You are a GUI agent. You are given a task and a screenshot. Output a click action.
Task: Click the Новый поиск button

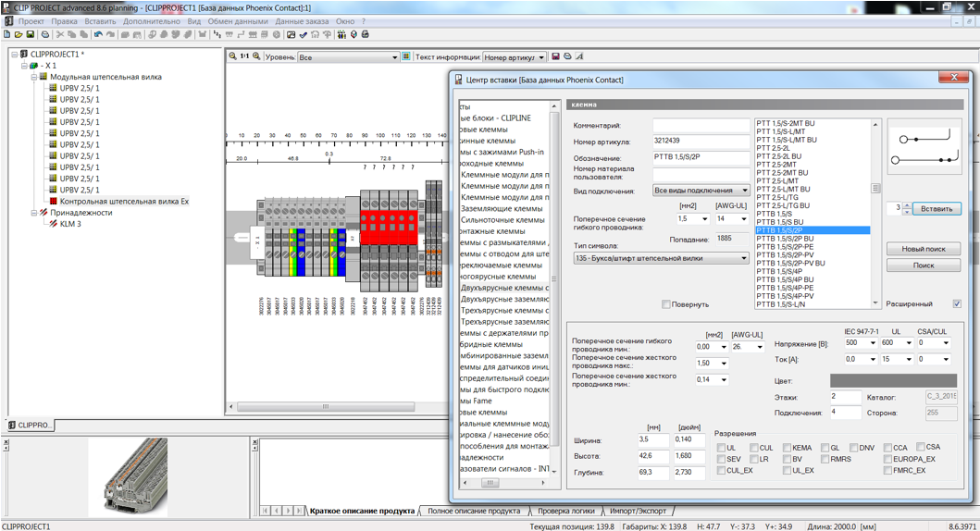coord(924,249)
